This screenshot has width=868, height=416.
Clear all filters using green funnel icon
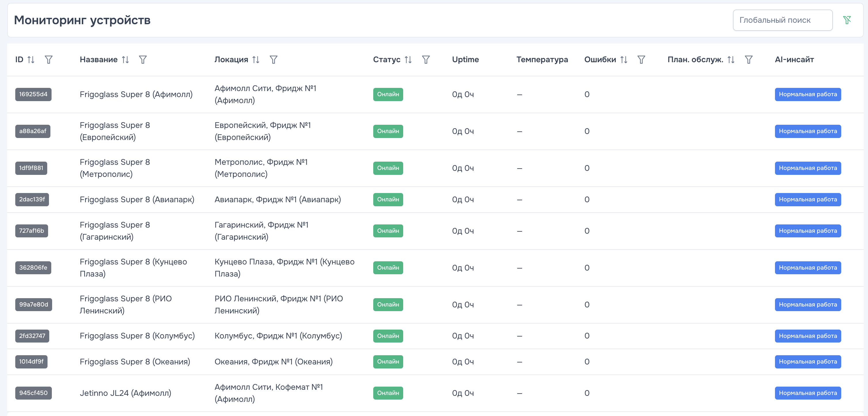point(847,20)
